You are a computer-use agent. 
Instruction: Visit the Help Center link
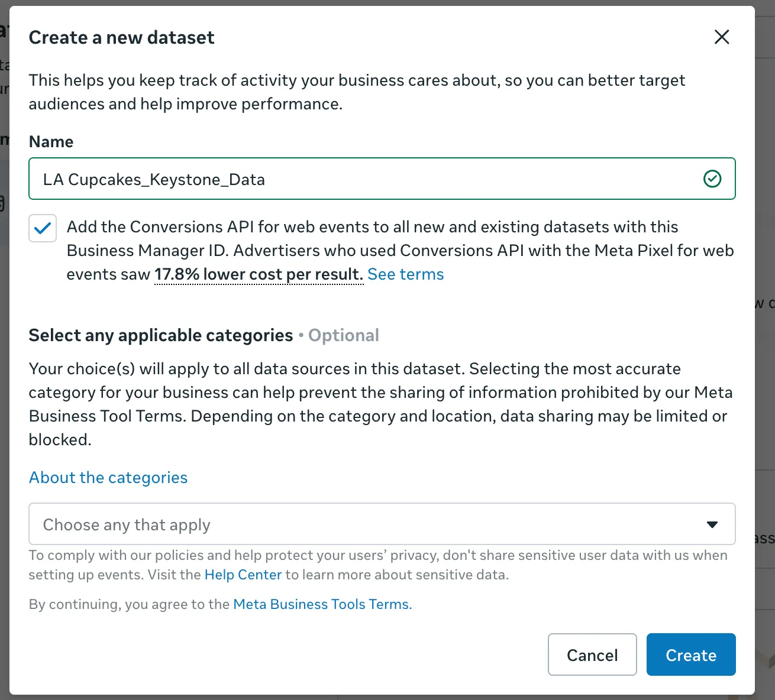(243, 575)
